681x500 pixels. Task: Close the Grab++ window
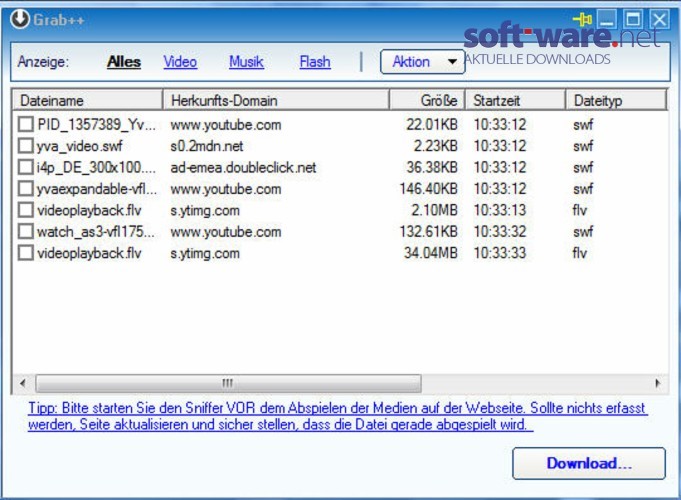coord(660,20)
